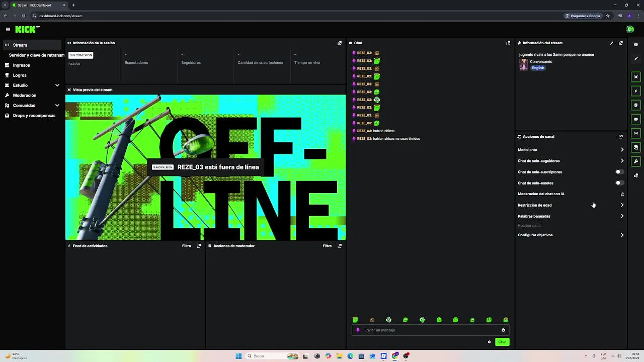
Task: Open the hamburger menu next to the Kick logo
Action: click(x=8, y=30)
